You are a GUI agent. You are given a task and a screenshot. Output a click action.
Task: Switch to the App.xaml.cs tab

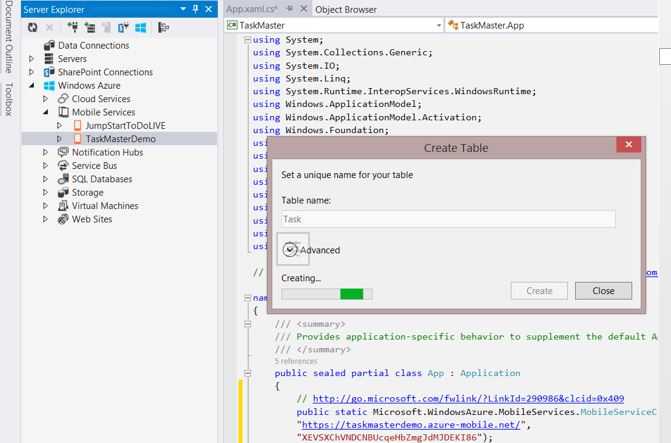tap(252, 9)
